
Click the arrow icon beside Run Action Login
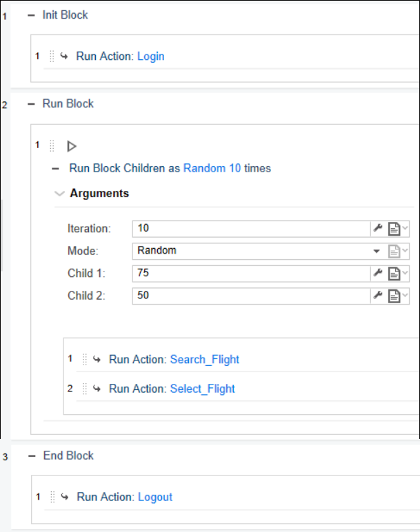pyautogui.click(x=64, y=56)
